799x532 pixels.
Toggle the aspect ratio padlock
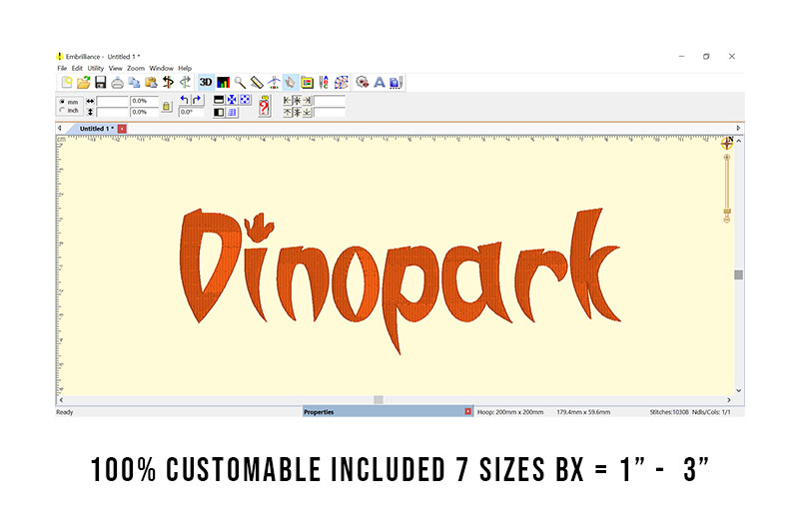point(166,107)
